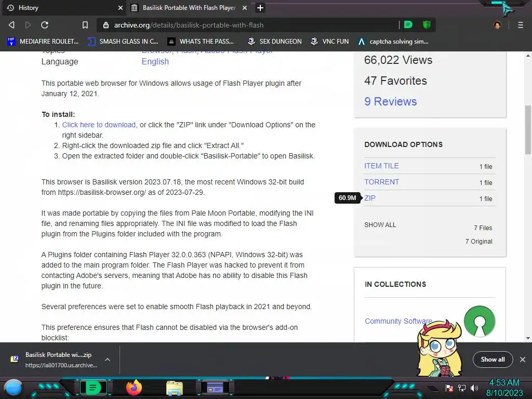Click the 47 Favorites stat
532x399 pixels.
pyautogui.click(x=395, y=81)
